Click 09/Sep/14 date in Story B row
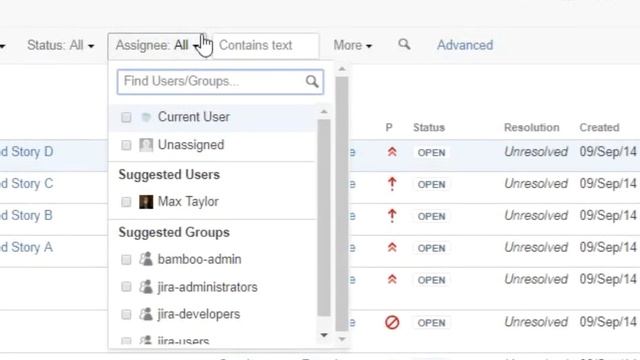This screenshot has width=640, height=360. (608, 216)
